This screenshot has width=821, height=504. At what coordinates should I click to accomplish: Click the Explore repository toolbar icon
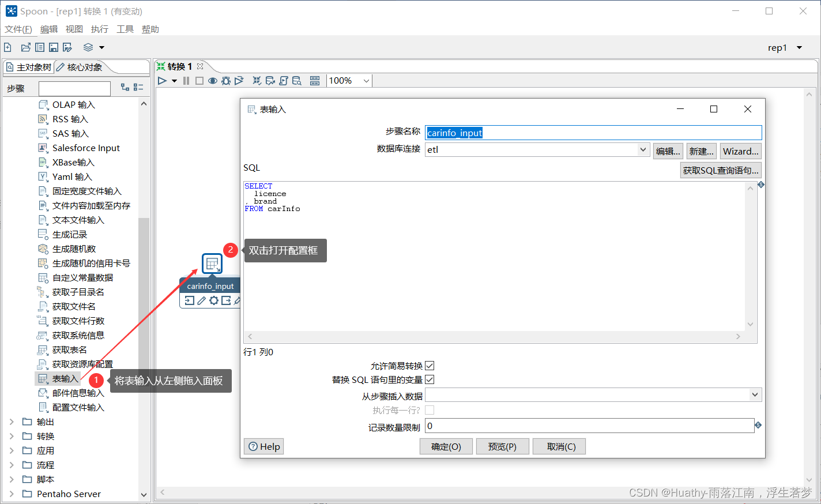point(40,47)
